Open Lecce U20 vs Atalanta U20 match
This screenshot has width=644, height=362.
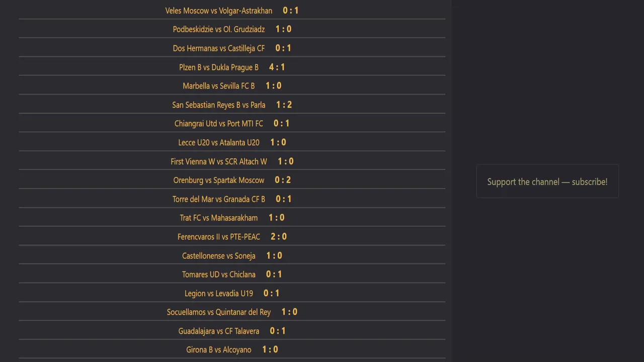219,143
